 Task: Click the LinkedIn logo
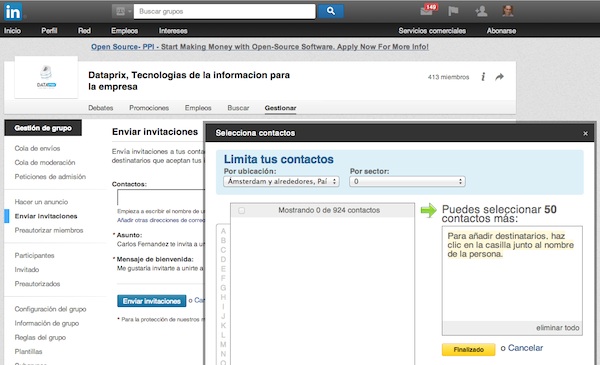click(x=13, y=11)
